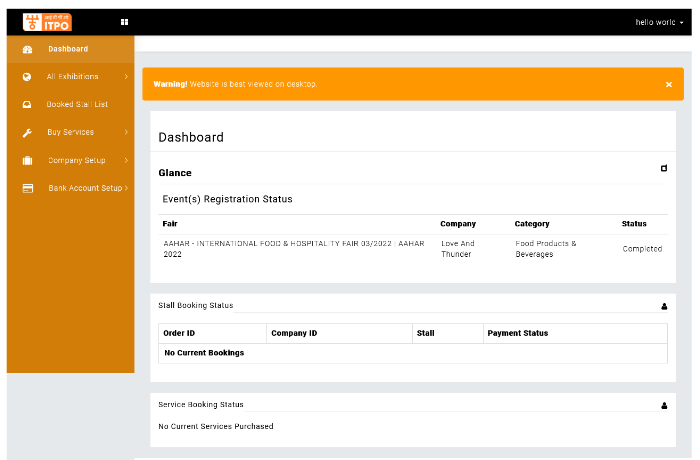Image resolution: width=700 pixels, height=460 pixels.
Task: Open the hello world user dropdown
Action: pyautogui.click(x=659, y=22)
